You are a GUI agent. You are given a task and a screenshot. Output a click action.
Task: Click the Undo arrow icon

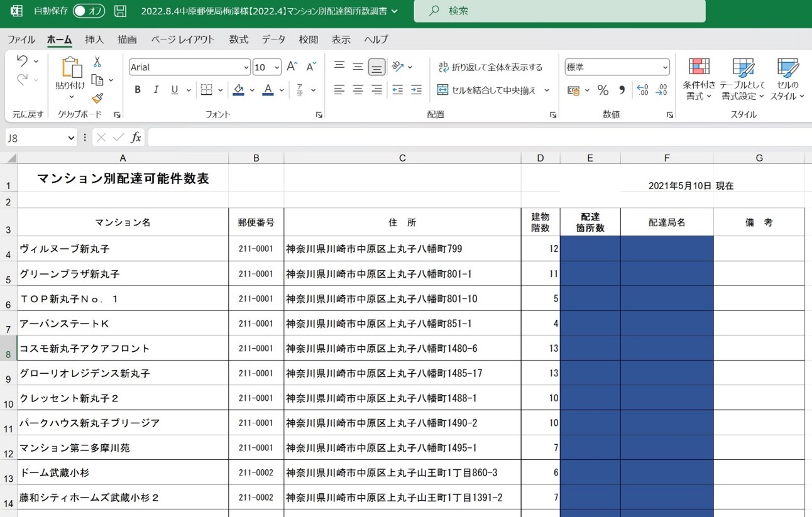coord(22,61)
